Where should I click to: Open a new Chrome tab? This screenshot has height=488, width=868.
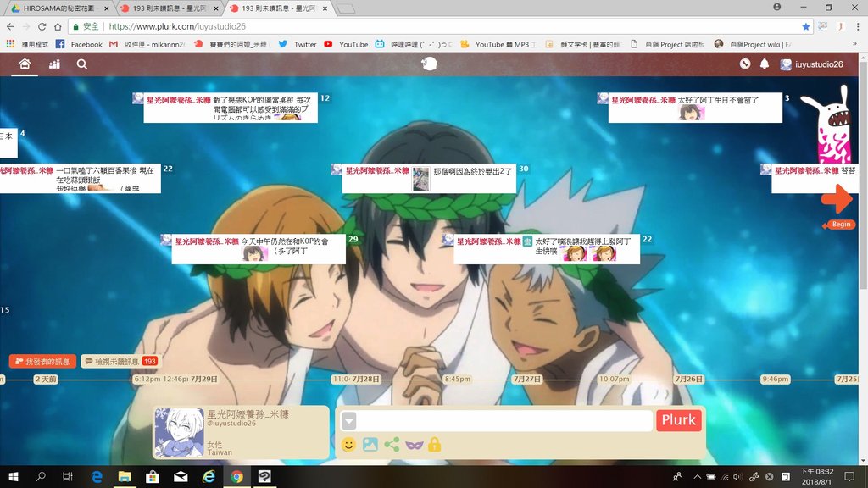pos(346,8)
